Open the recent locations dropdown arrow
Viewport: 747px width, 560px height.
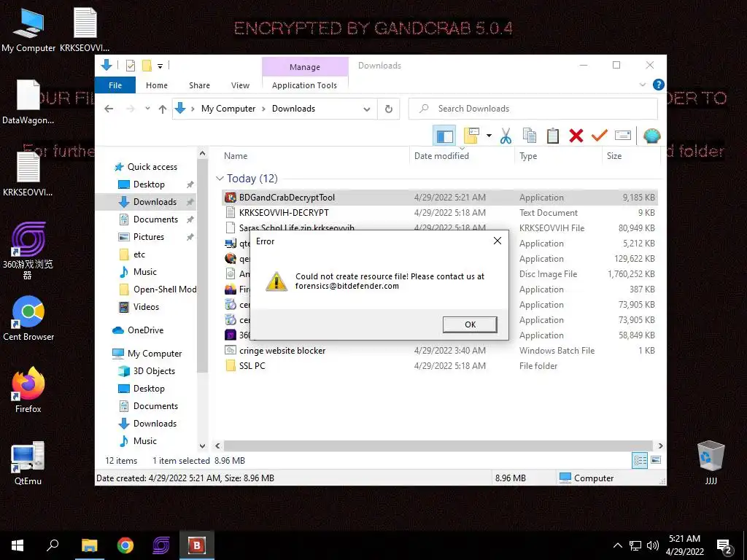[x=147, y=109]
